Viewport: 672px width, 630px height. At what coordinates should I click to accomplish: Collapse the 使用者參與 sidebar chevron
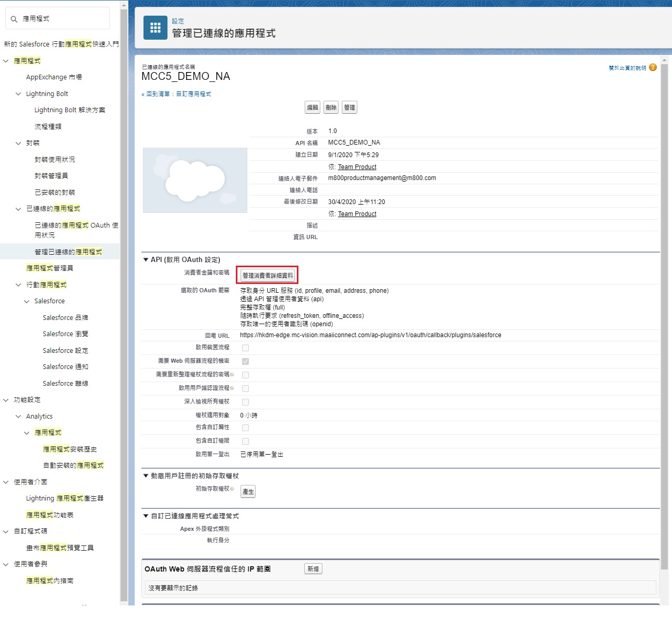[6, 564]
